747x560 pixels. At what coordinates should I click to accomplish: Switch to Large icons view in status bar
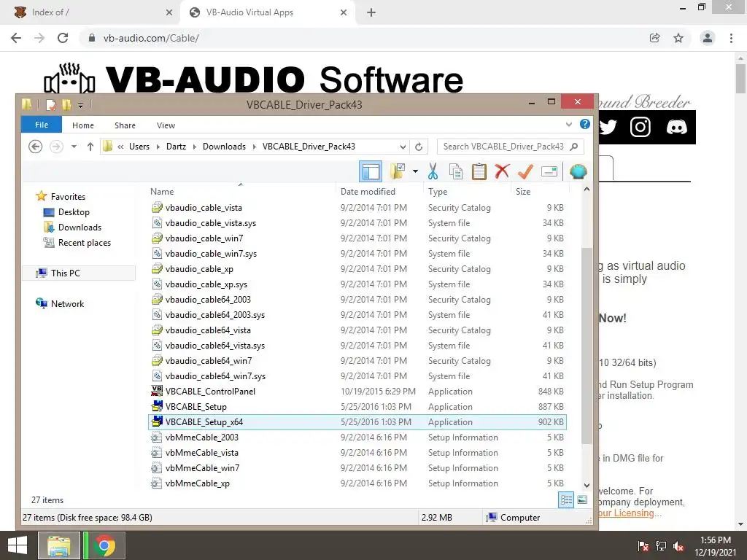[582, 499]
